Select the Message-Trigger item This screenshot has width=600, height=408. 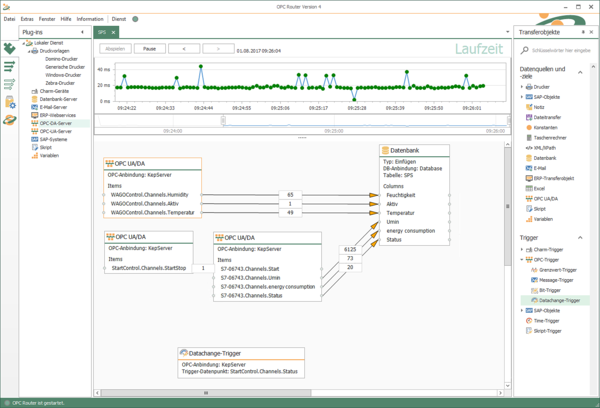pyautogui.click(x=552, y=280)
